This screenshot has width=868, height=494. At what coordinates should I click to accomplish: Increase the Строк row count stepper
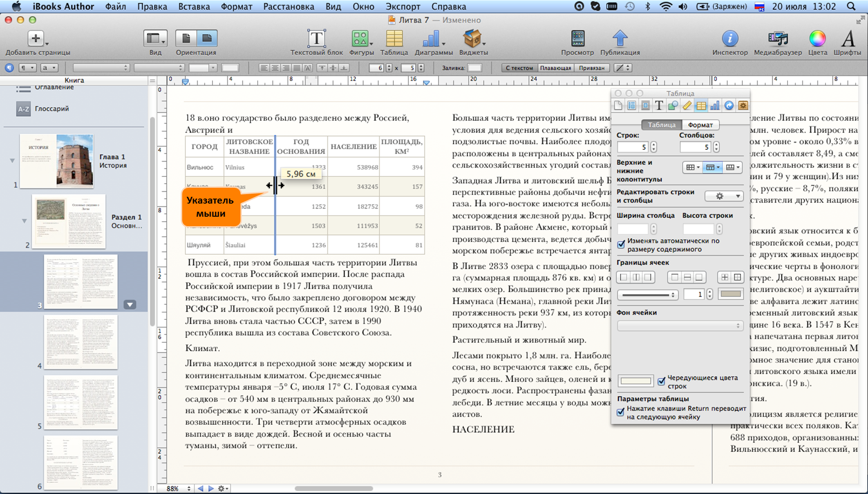click(x=654, y=144)
